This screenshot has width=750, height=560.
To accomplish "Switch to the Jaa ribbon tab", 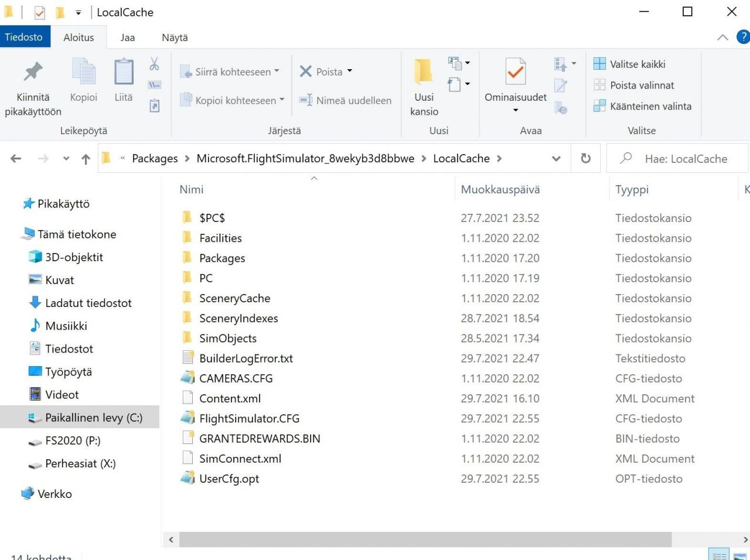I will click(x=127, y=37).
